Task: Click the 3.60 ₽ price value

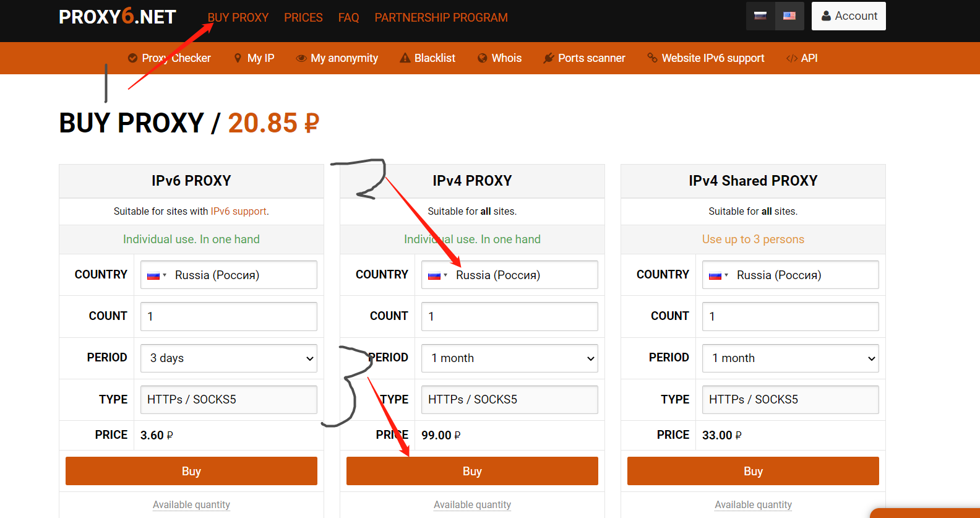Action: (x=157, y=436)
